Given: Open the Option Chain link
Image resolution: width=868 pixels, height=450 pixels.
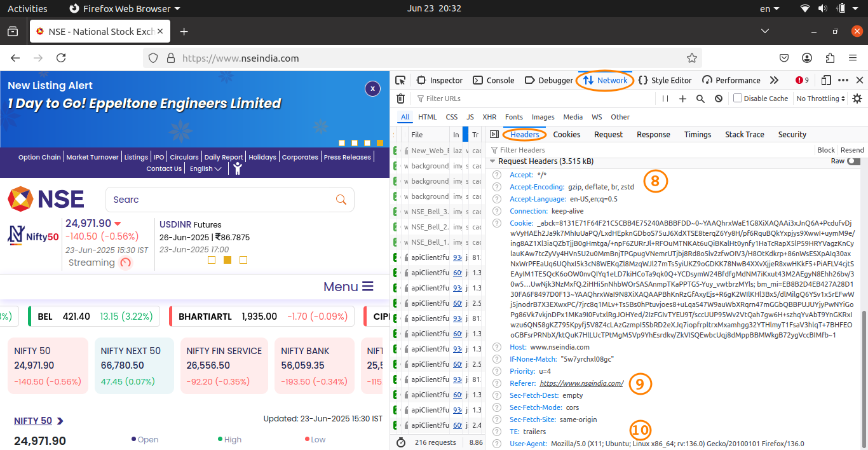Looking at the screenshot, I should pos(39,157).
